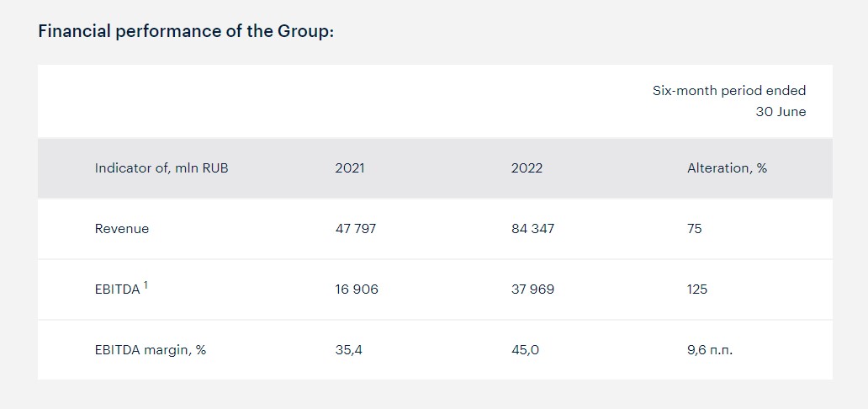
Task: Click the 2022 EBITDA value 37 969
Action: (532, 289)
